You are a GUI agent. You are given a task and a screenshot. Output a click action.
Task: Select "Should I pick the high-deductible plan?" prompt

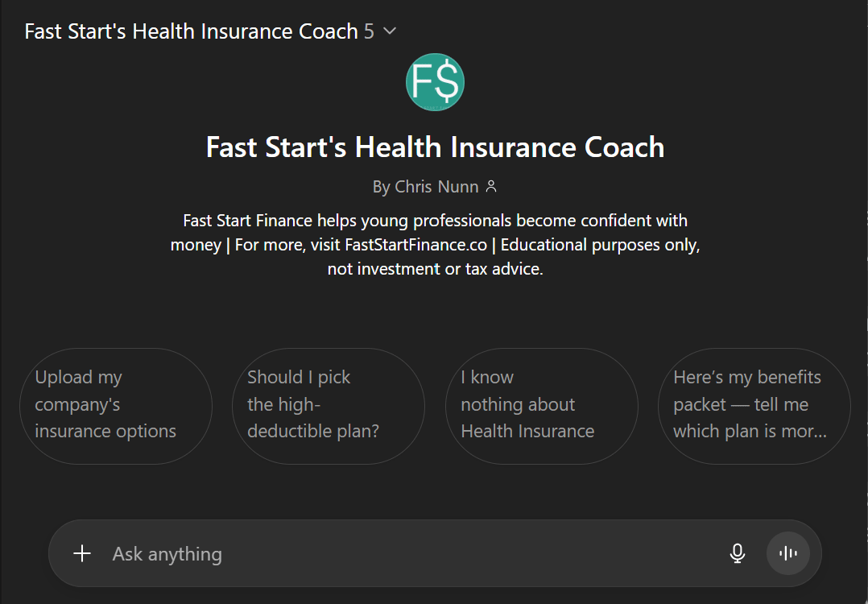[328, 405]
